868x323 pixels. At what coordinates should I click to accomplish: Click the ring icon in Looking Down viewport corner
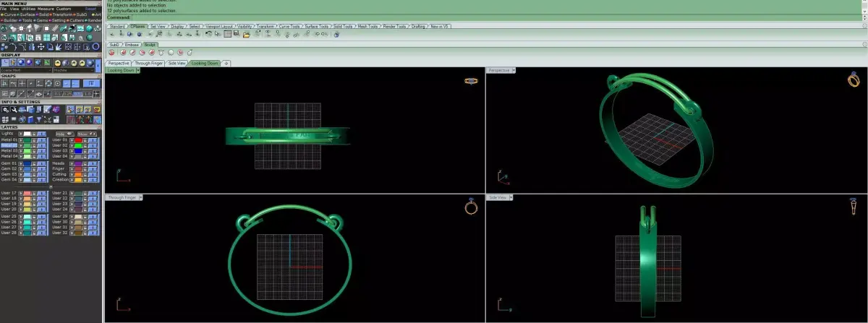471,81
